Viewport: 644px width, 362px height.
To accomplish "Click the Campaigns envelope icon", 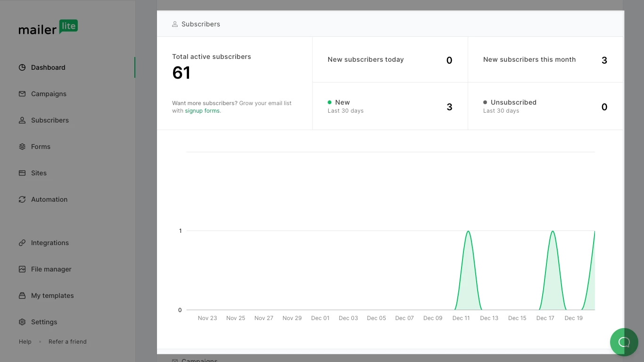I will coord(22,94).
